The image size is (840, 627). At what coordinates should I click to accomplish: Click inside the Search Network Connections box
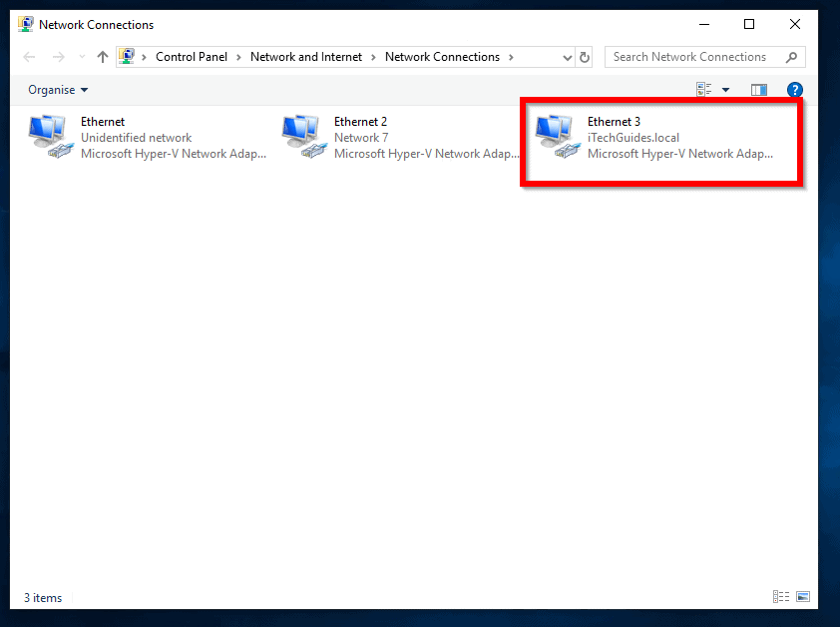[x=698, y=57]
